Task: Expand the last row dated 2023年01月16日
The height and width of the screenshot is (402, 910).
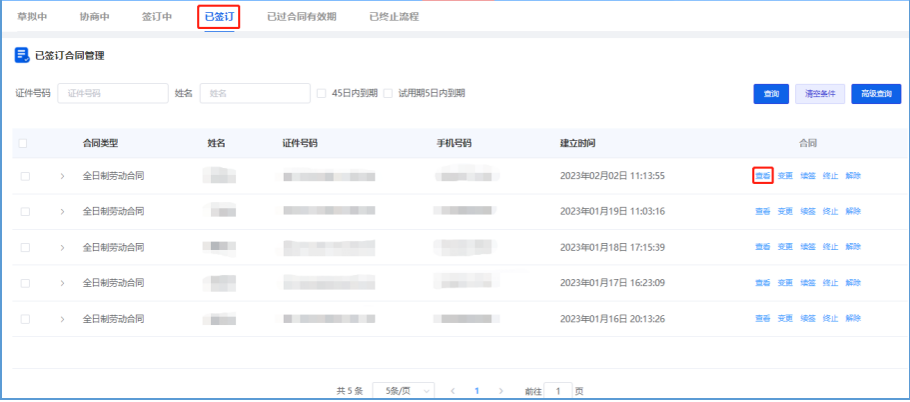Action: tap(62, 319)
